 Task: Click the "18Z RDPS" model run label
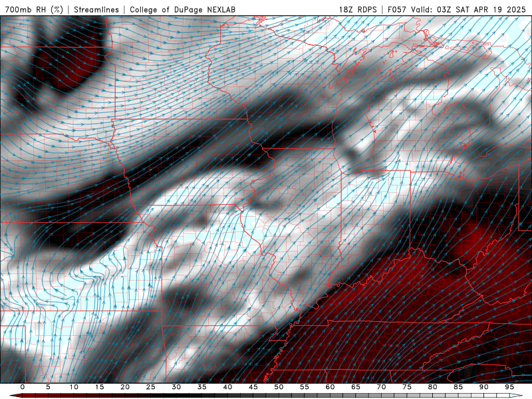tap(358, 9)
